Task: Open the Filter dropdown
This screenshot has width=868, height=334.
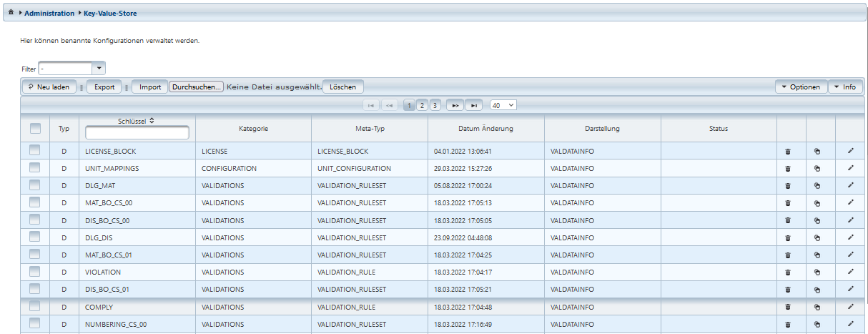Action: (99, 68)
